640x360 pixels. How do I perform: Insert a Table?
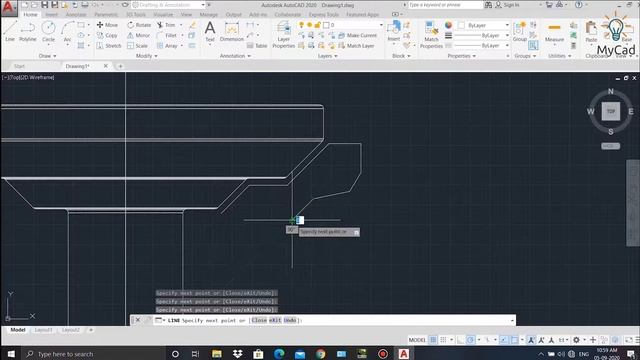click(257, 46)
